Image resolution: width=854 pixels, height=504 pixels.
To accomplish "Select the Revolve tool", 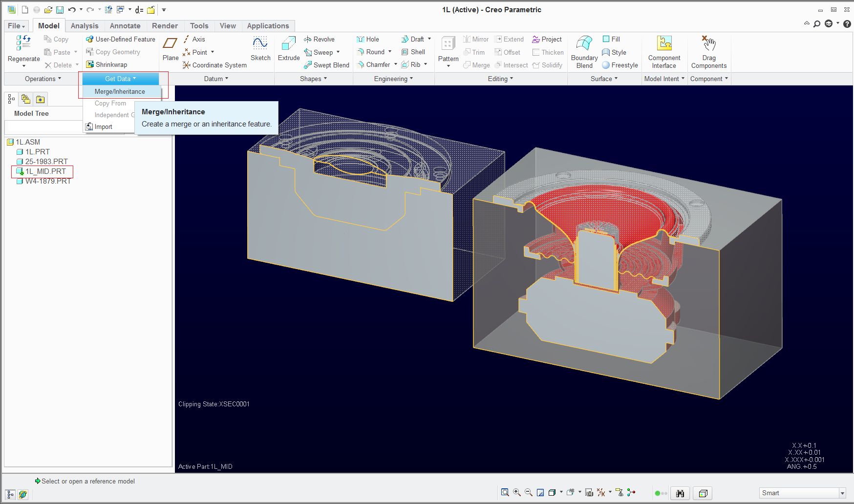I will (x=319, y=39).
